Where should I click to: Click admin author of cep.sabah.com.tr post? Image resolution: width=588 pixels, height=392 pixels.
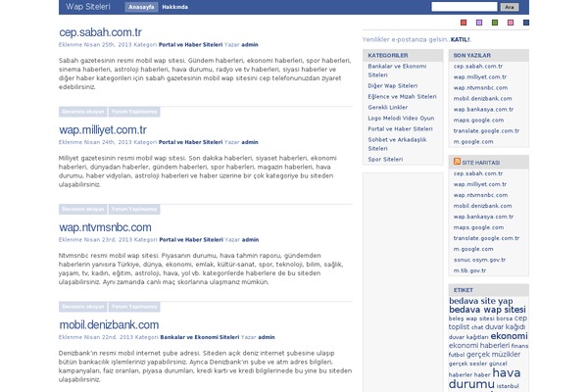(x=250, y=45)
